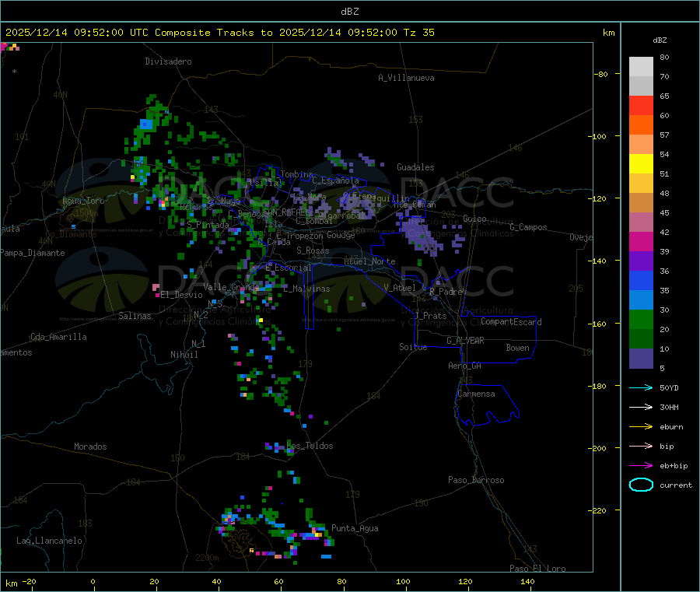Click the Pampa_Diamante map label
The height and width of the screenshot is (592, 700).
pos(33,253)
